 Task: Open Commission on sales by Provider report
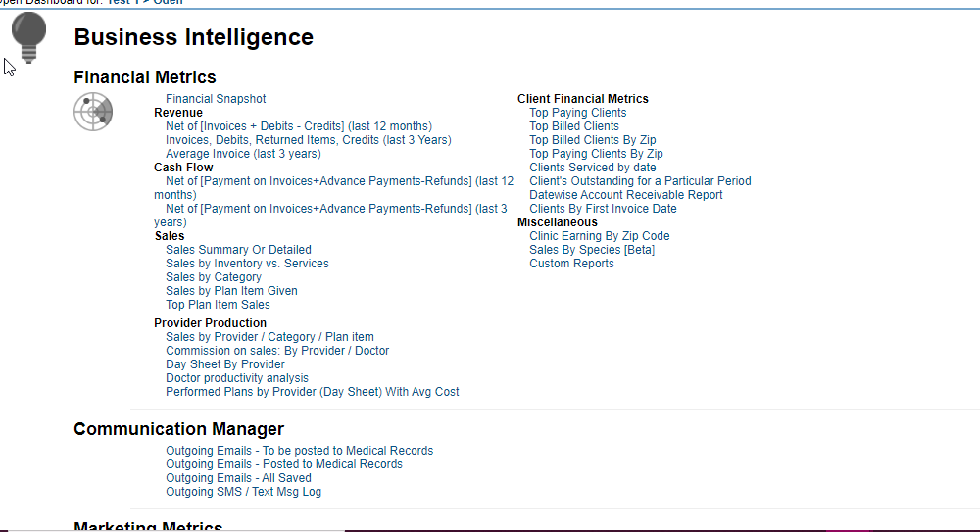pos(277,351)
